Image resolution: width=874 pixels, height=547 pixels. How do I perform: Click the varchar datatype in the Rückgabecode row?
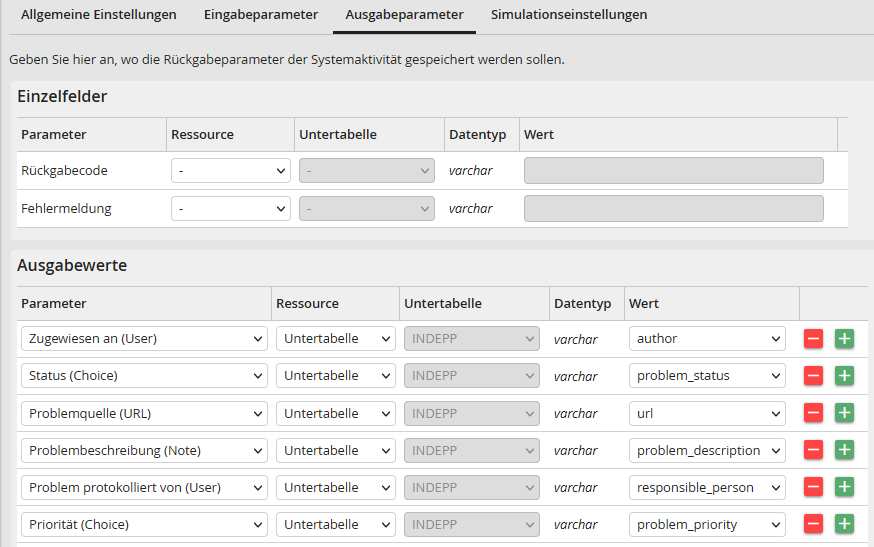coord(470,171)
